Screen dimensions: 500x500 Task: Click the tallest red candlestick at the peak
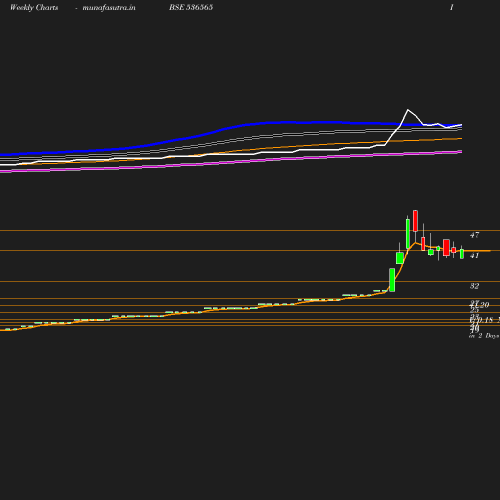(x=415, y=221)
